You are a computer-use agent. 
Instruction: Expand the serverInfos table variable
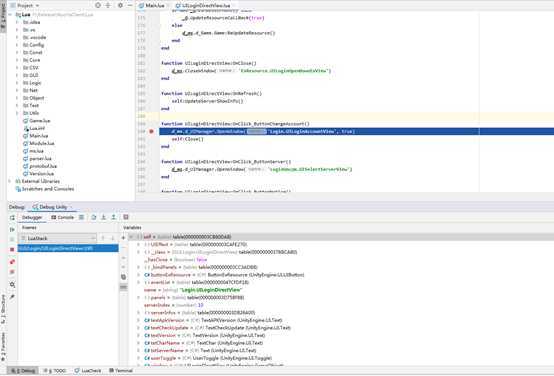(x=138, y=313)
